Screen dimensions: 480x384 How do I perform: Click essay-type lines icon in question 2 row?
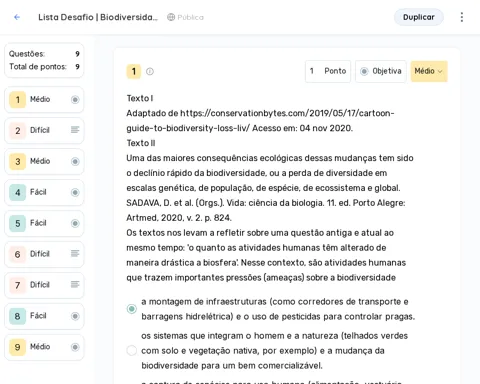(75, 130)
